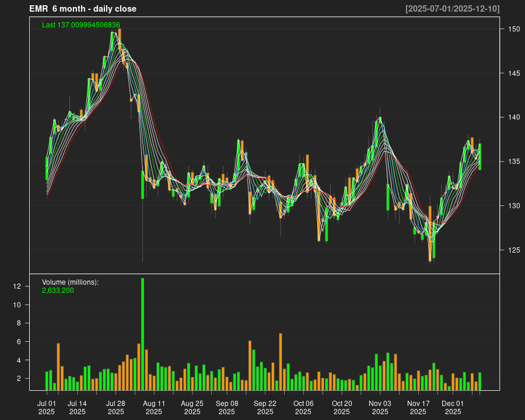Click the Nov 03 2025 x-axis label
The image size is (525, 420).
tap(380, 407)
